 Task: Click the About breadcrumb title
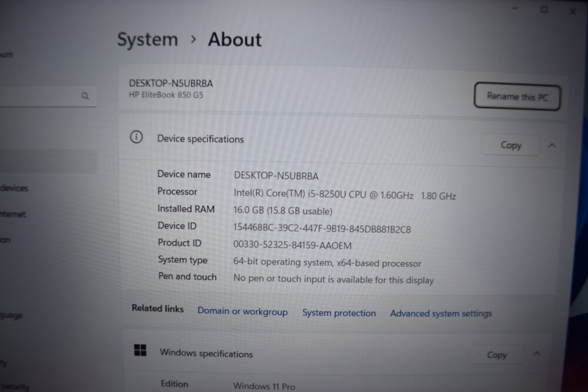[x=235, y=39]
